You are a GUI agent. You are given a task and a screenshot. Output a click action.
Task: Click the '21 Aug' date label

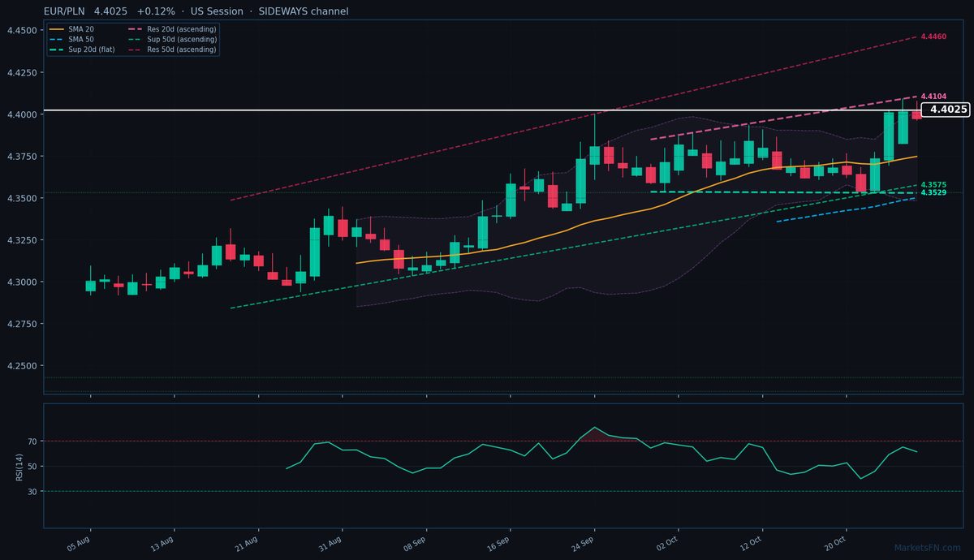(247, 544)
